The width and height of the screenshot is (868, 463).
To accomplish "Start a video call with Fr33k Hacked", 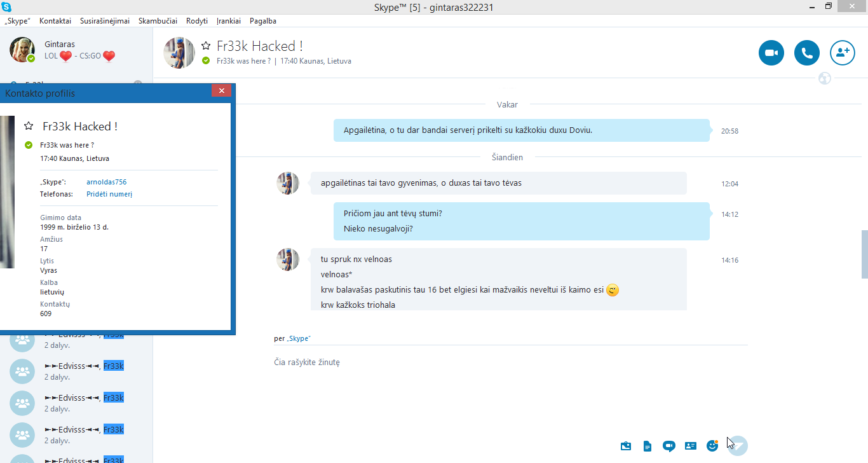I will tap(771, 53).
